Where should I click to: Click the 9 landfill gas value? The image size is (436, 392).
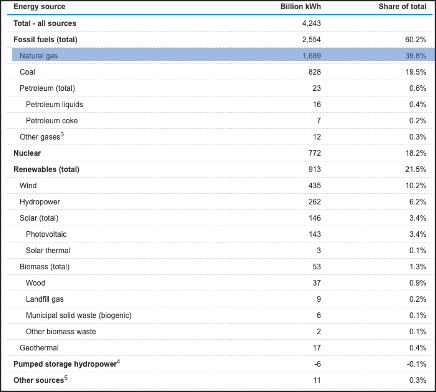319,299
